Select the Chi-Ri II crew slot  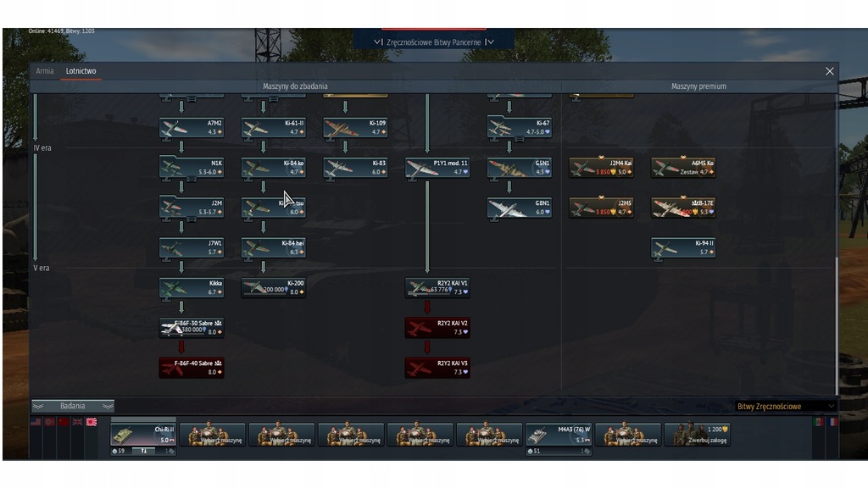[x=143, y=435]
